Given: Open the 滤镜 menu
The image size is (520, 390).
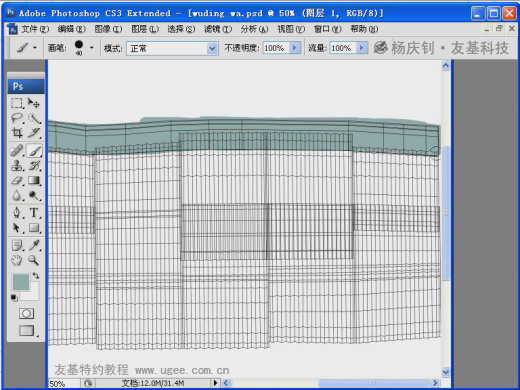Looking at the screenshot, I should pos(218,29).
